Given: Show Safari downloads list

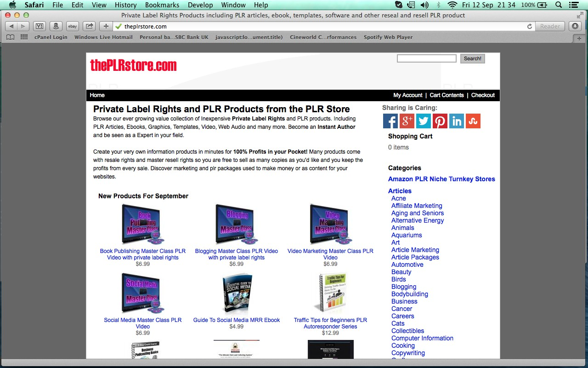Looking at the screenshot, I should pos(575,26).
